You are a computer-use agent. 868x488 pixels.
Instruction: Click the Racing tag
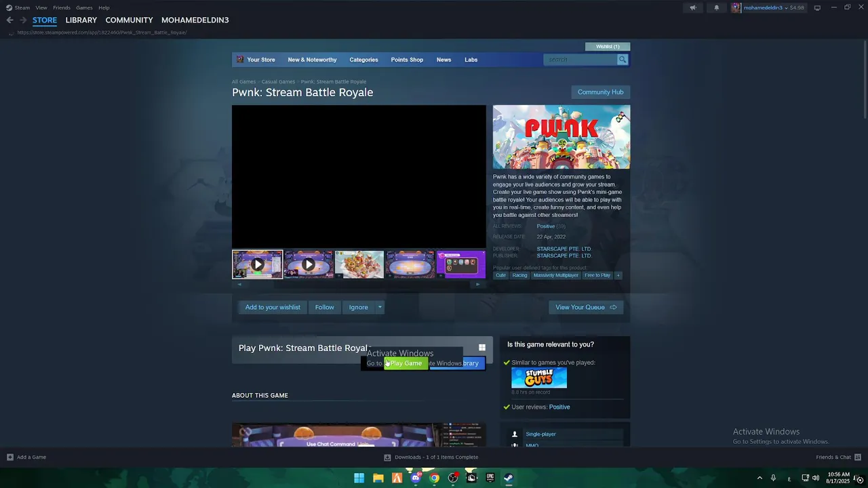[519, 275]
